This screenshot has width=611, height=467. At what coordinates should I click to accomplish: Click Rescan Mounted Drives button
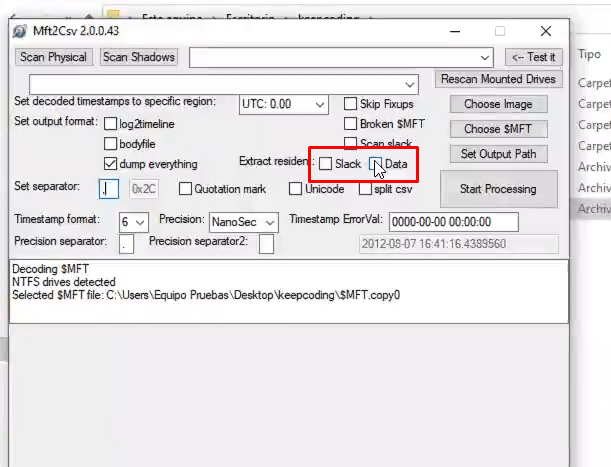(x=498, y=79)
